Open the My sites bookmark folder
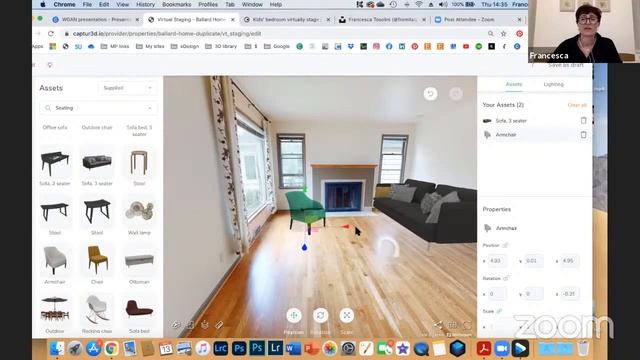This screenshot has width=640, height=360. [150, 47]
